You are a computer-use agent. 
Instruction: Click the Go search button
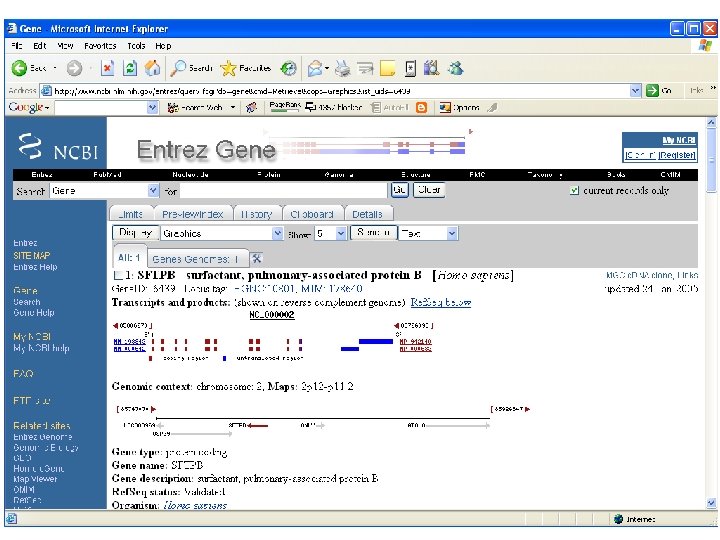point(399,190)
